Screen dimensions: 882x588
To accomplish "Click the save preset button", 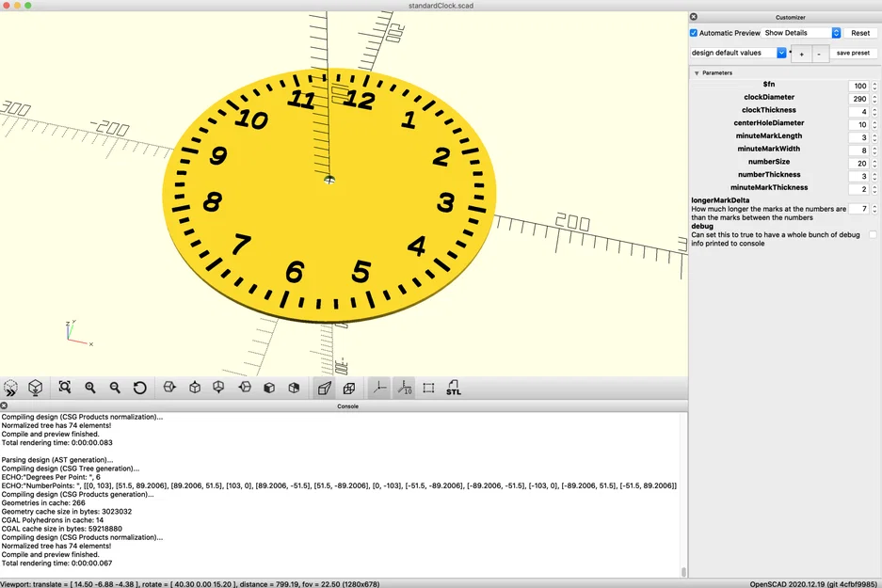I will coord(853,53).
